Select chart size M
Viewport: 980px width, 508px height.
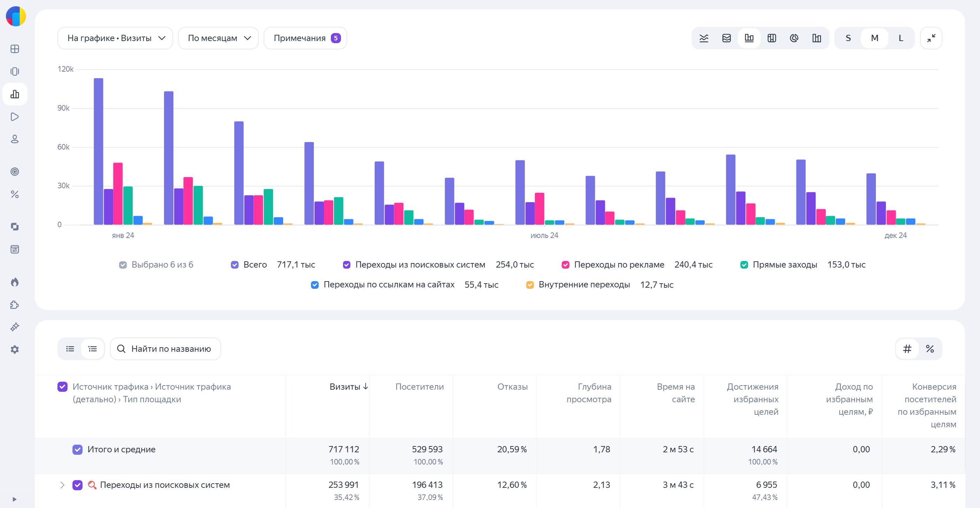[x=874, y=38]
